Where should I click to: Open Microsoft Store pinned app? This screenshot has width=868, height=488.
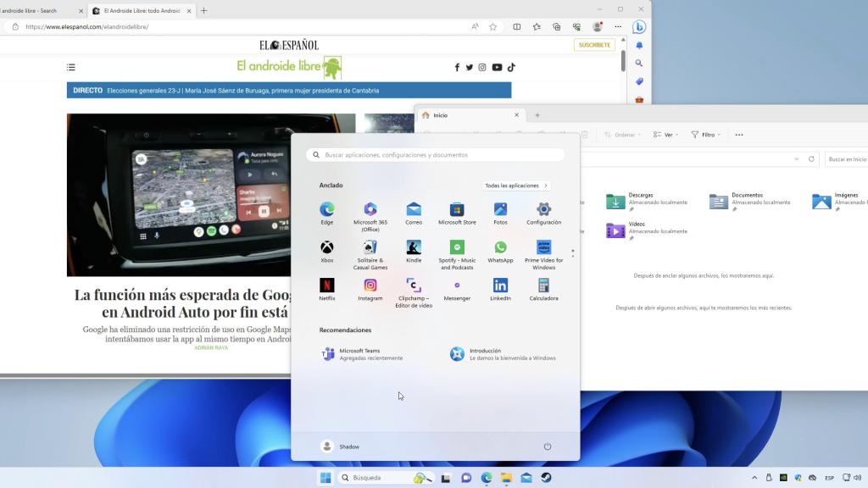pos(457,213)
